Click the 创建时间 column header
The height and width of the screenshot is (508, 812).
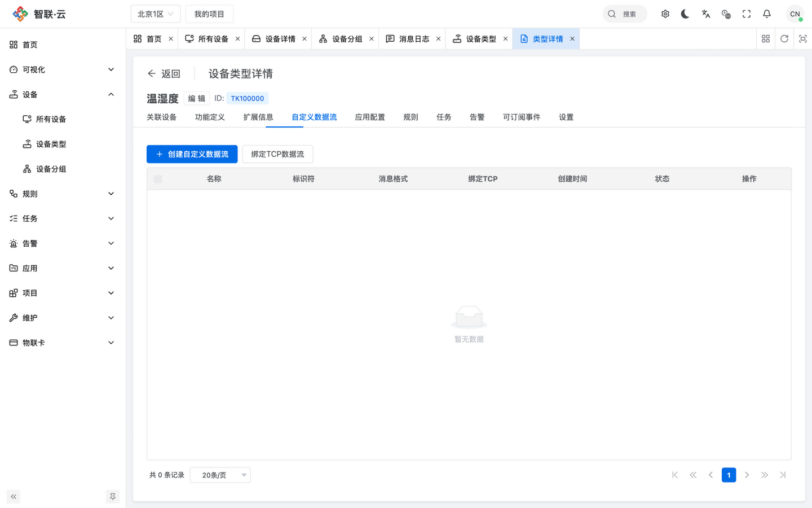tap(572, 179)
